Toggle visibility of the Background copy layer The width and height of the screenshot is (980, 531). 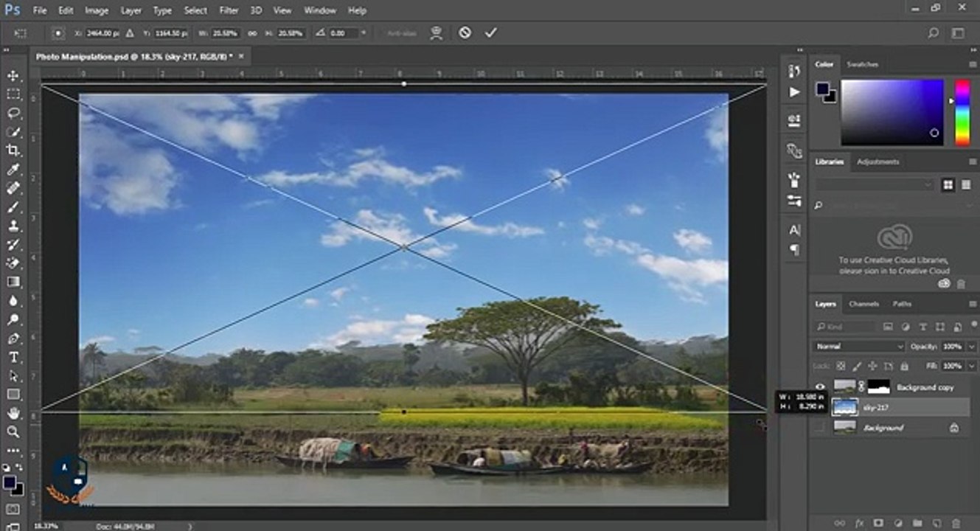[821, 386]
